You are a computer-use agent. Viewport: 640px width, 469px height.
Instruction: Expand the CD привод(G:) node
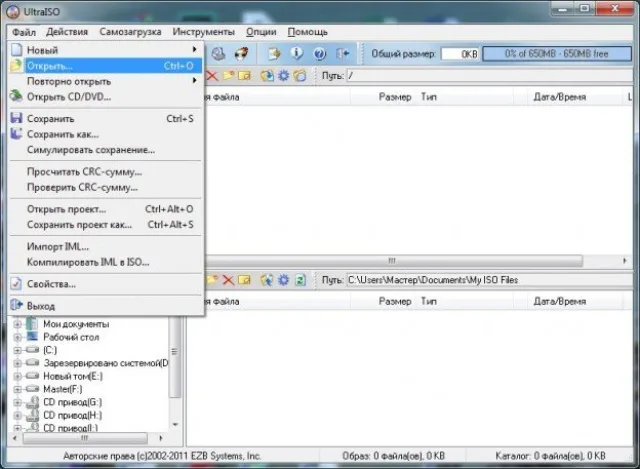tap(17, 402)
